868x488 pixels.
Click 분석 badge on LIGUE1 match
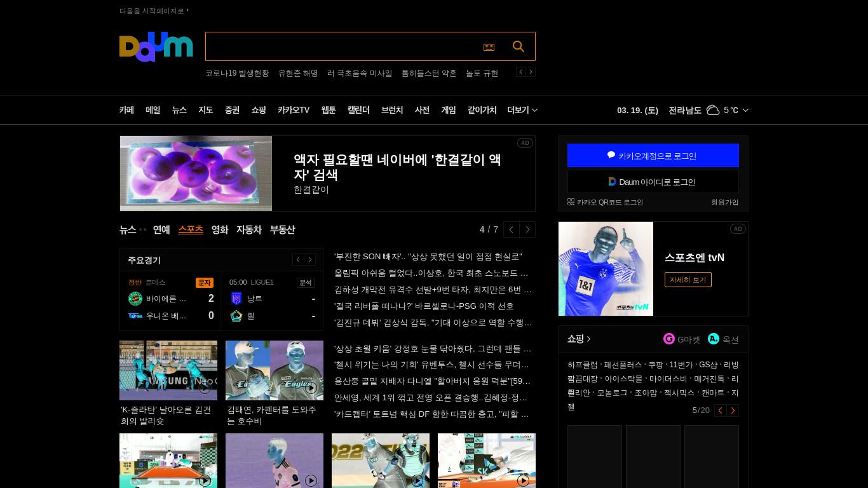click(x=306, y=282)
